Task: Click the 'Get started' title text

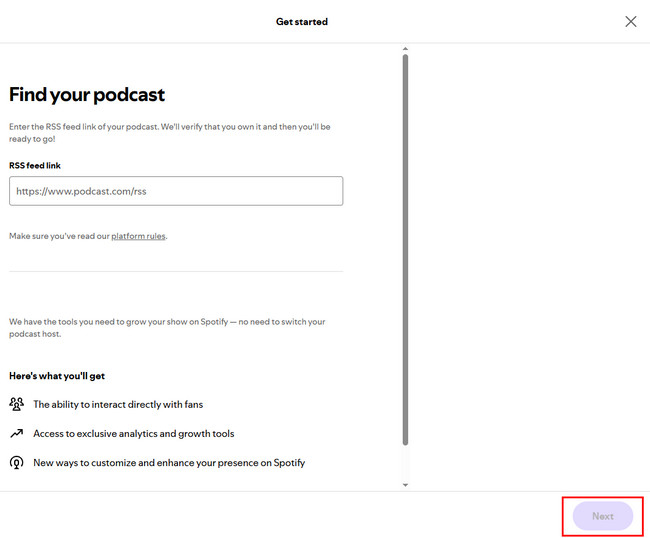Action: coord(302,22)
